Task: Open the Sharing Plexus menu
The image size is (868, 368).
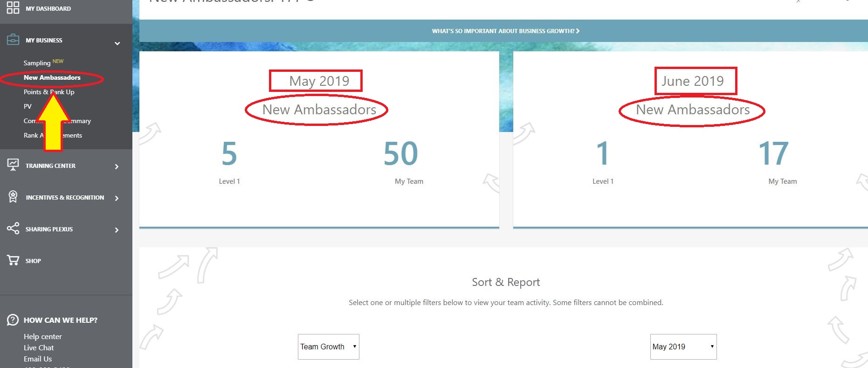Action: click(49, 229)
